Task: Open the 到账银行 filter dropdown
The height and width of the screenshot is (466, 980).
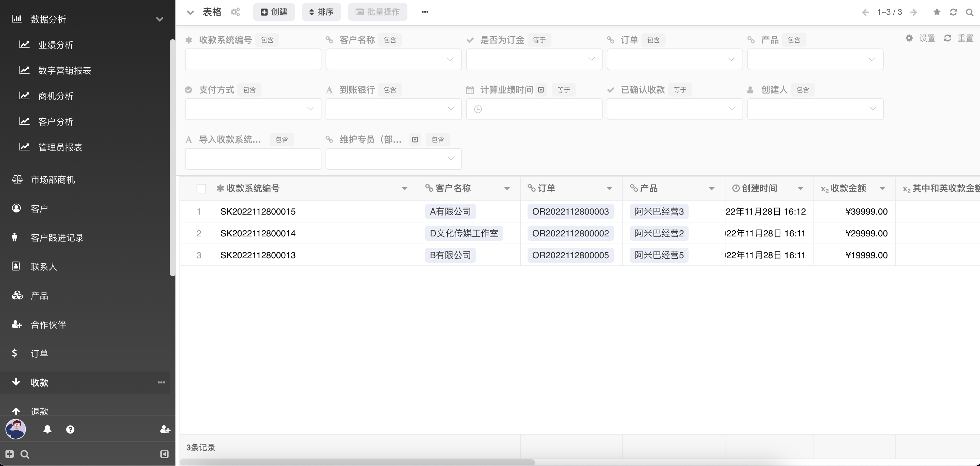Action: tap(393, 109)
